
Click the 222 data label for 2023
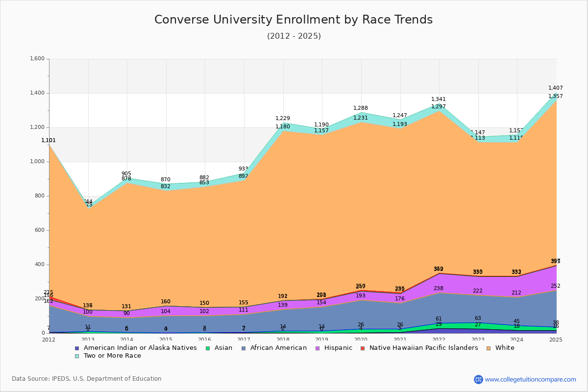click(478, 291)
